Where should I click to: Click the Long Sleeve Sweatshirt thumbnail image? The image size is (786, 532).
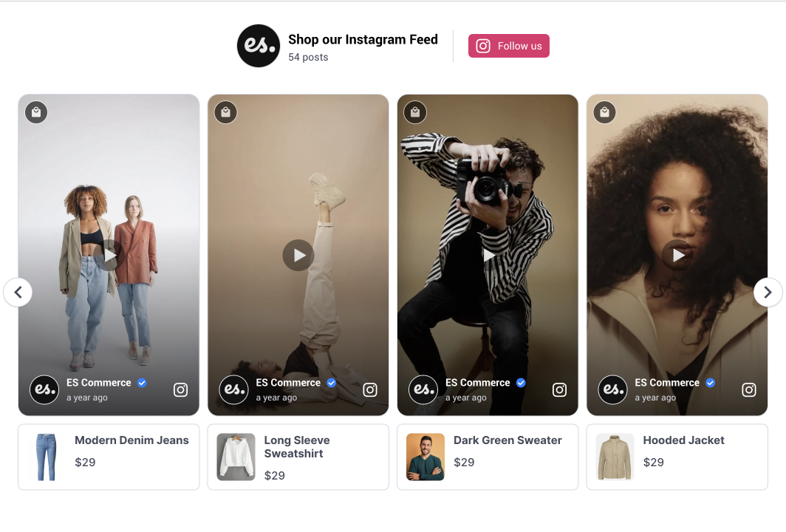pyautogui.click(x=235, y=457)
